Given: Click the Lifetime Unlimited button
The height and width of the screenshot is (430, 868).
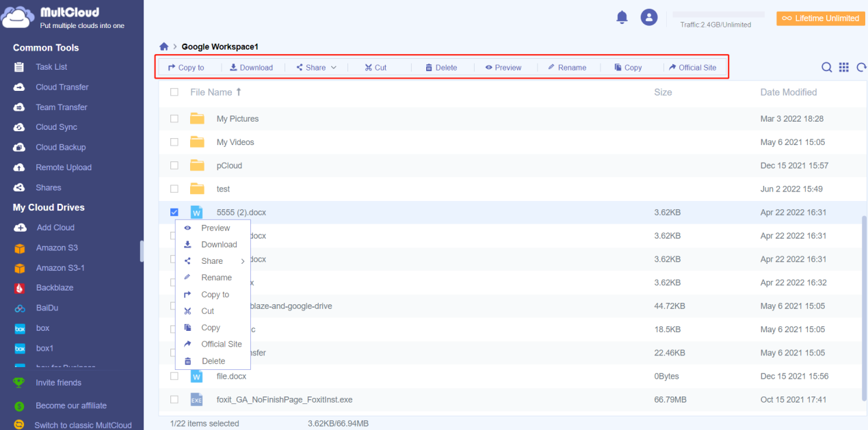Looking at the screenshot, I should click(821, 18).
